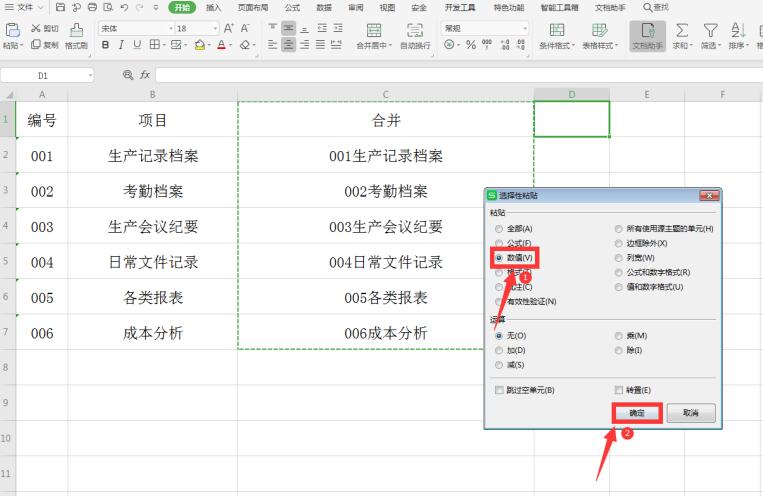Click the Cut (剪切) scissors icon
Viewport: 763px width, 496px height.
(36, 28)
